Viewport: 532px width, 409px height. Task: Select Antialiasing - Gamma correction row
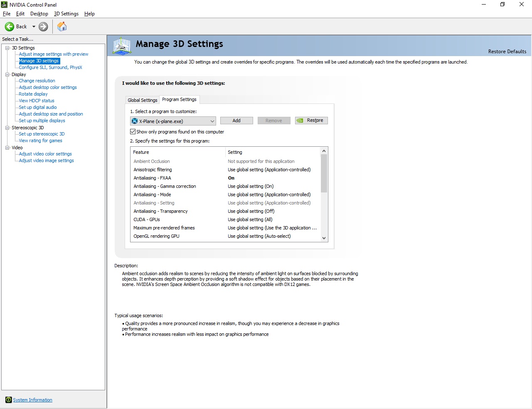(x=225, y=186)
